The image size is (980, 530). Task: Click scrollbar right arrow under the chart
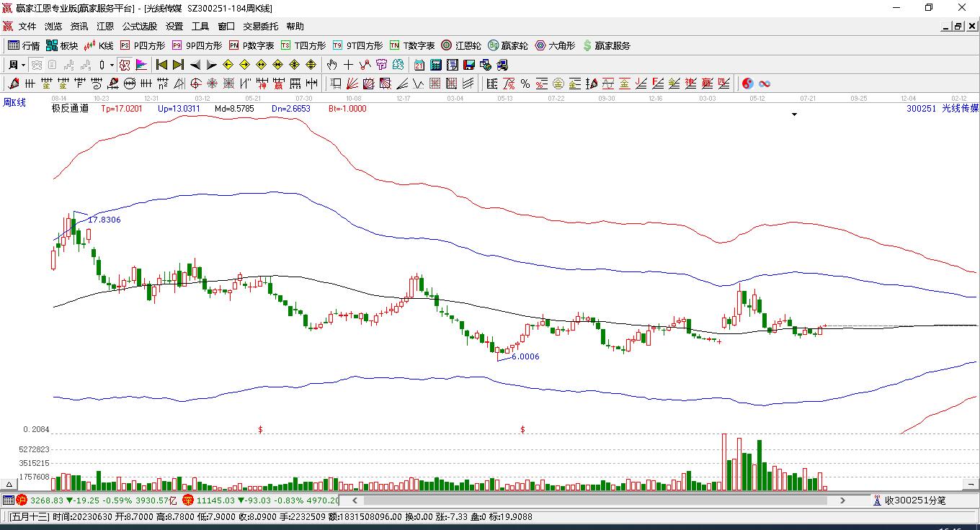[x=843, y=500]
